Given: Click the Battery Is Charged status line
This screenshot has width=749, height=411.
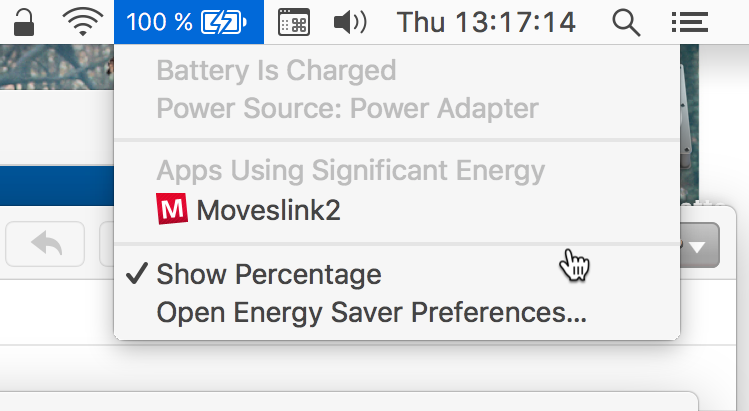Looking at the screenshot, I should click(276, 71).
